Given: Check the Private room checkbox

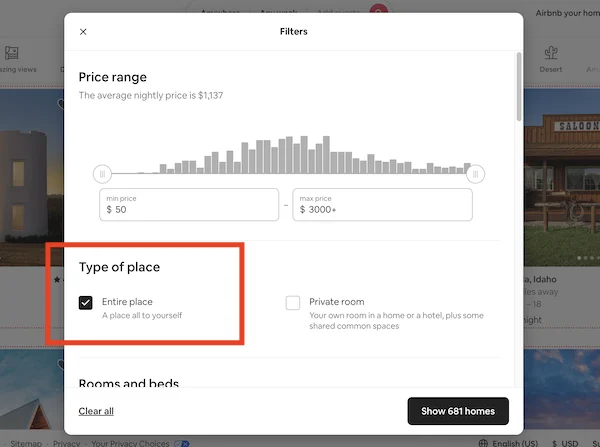Looking at the screenshot, I should [x=293, y=303].
